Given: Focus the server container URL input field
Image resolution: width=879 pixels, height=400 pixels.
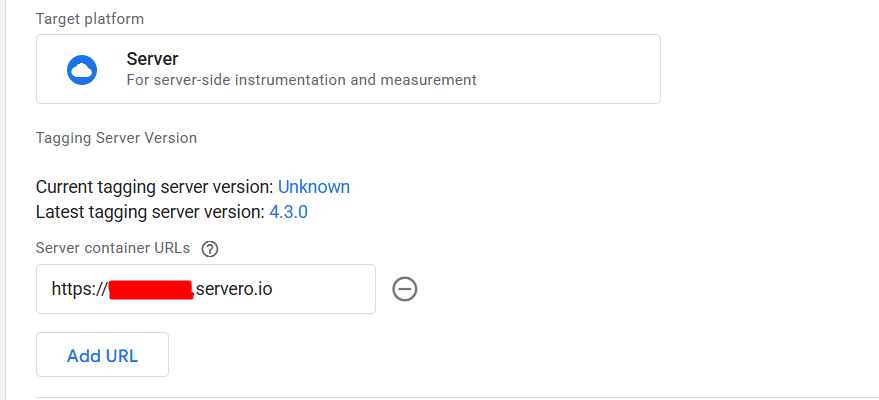Looking at the screenshot, I should click(206, 289).
